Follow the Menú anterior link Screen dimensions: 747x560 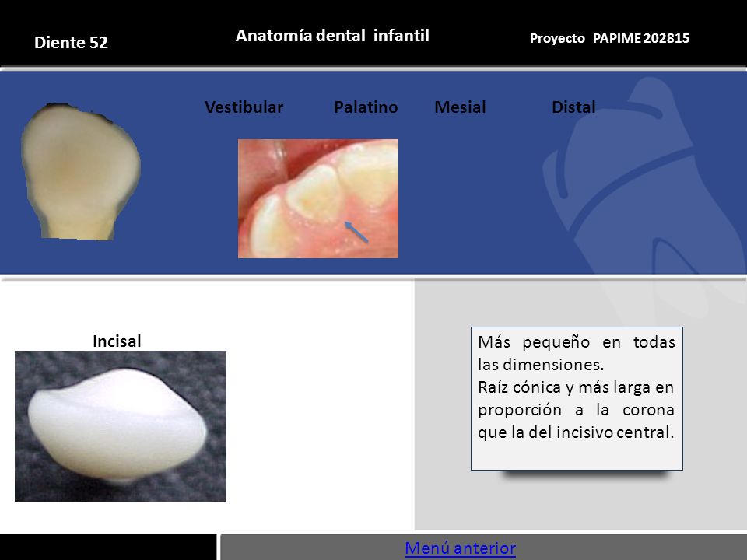[460, 548]
